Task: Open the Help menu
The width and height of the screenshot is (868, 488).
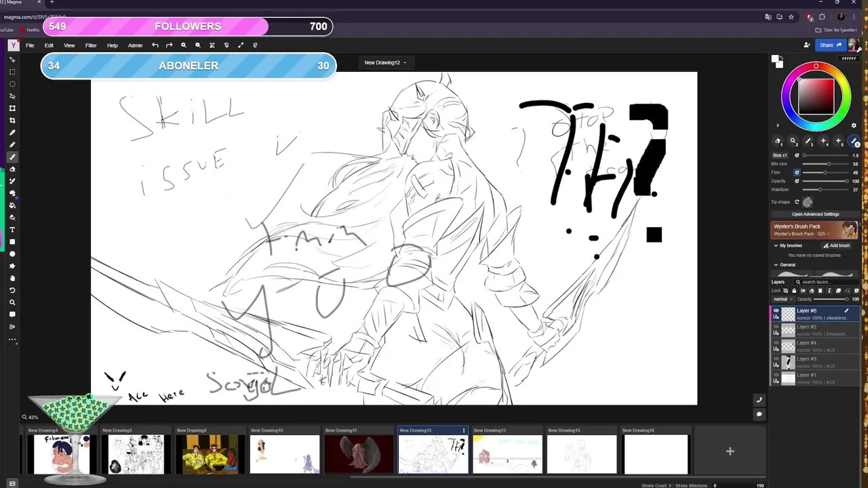Action: 113,45
